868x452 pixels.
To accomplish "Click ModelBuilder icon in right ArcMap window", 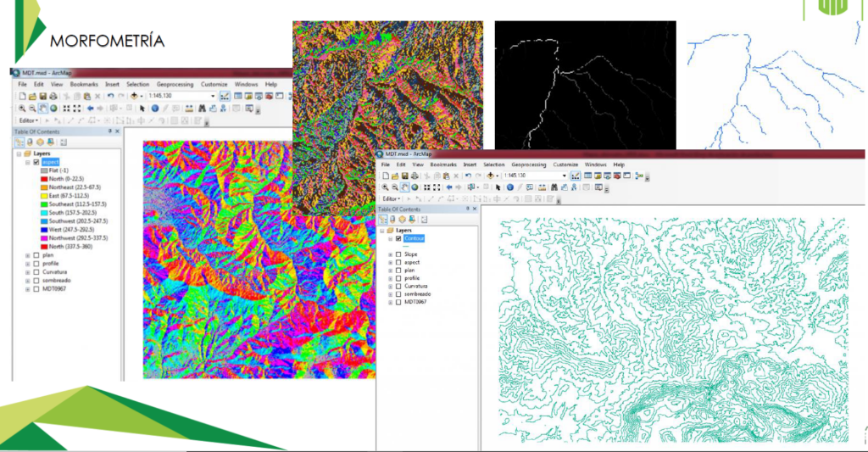I will point(639,176).
